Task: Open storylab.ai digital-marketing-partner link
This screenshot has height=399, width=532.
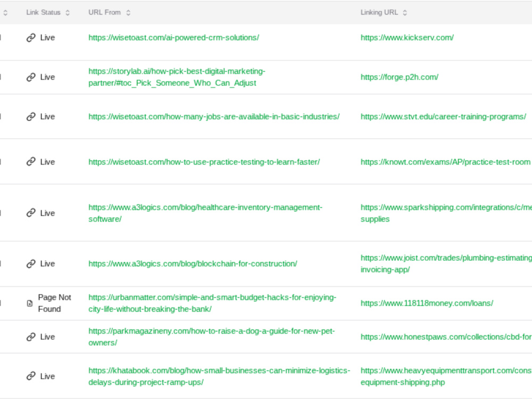Action: (x=177, y=77)
